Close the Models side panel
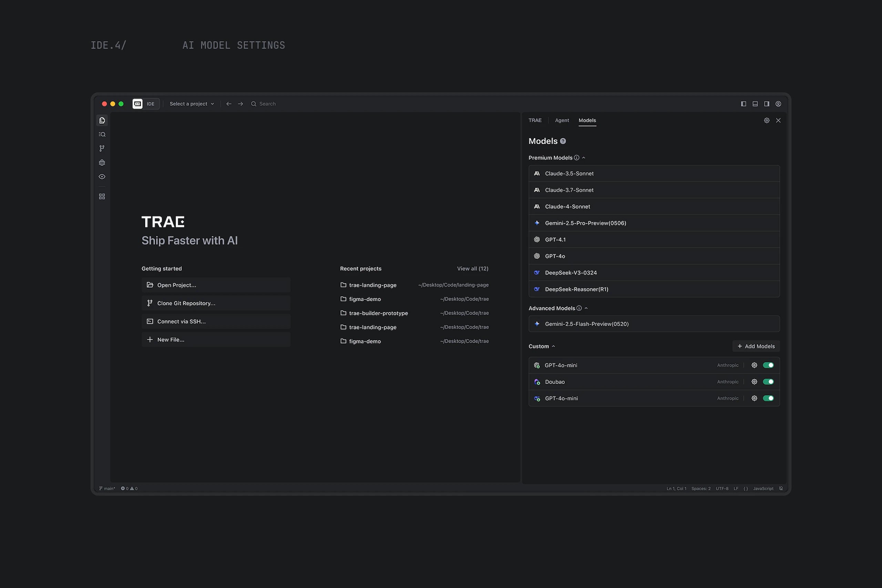The height and width of the screenshot is (588, 882). pos(779,120)
